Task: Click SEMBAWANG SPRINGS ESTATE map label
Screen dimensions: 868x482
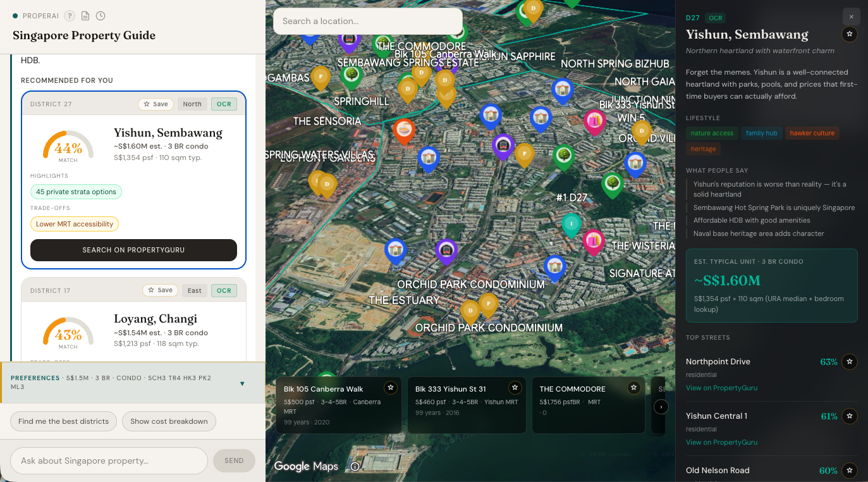Action: point(408,63)
